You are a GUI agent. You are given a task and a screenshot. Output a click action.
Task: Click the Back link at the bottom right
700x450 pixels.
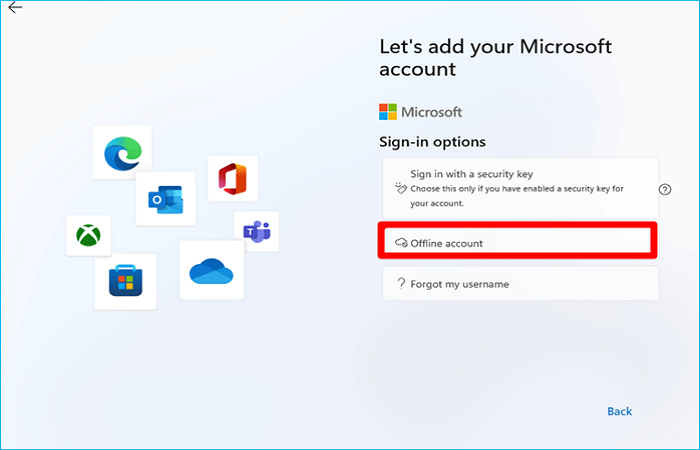[x=619, y=411]
